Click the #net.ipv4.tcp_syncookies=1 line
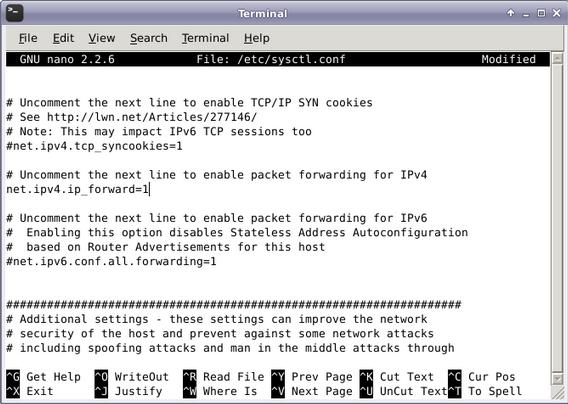Image resolution: width=568 pixels, height=404 pixels. click(x=94, y=146)
